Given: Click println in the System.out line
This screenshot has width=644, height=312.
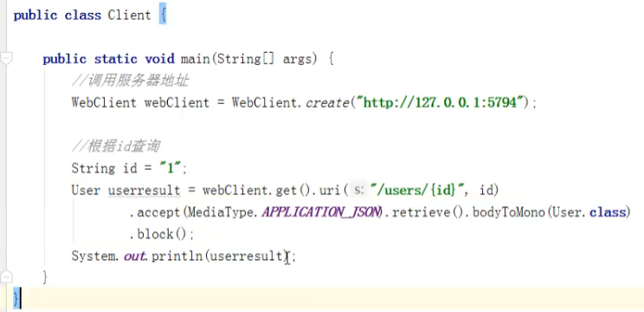Looking at the screenshot, I should pos(177,257).
